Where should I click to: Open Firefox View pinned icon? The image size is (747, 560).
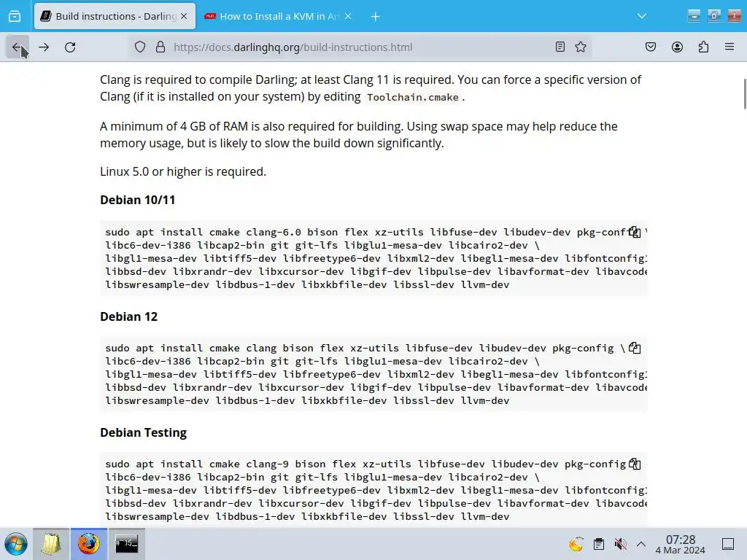[x=15, y=16]
